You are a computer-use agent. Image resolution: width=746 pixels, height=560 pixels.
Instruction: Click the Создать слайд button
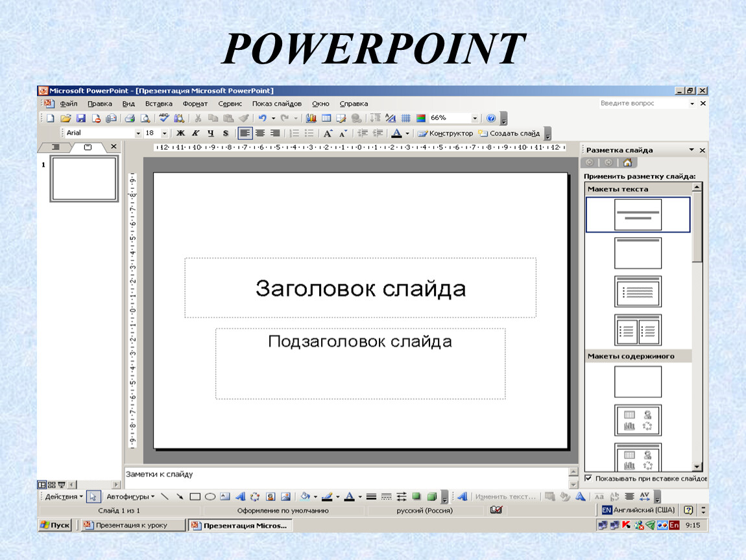(x=509, y=134)
